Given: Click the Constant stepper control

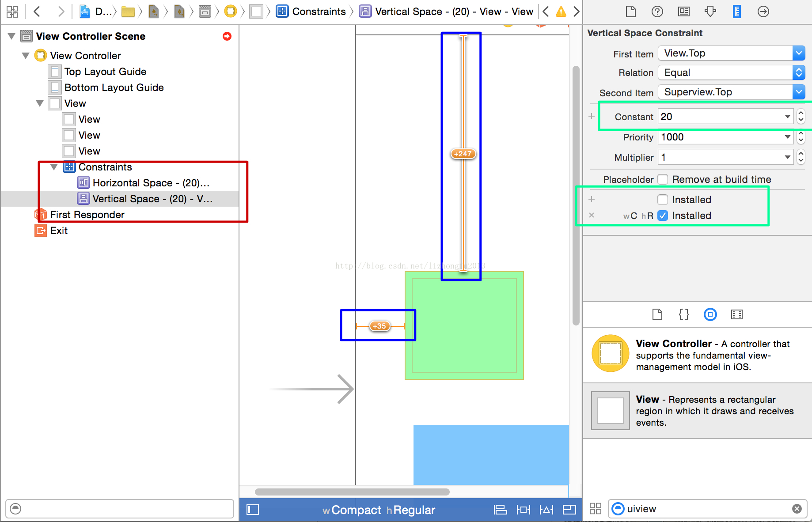Looking at the screenshot, I should coord(801,117).
